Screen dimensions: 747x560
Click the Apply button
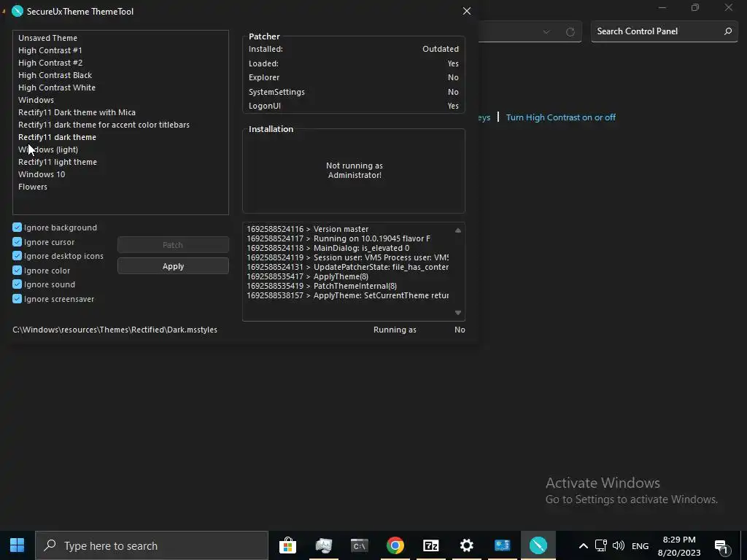[x=173, y=266]
